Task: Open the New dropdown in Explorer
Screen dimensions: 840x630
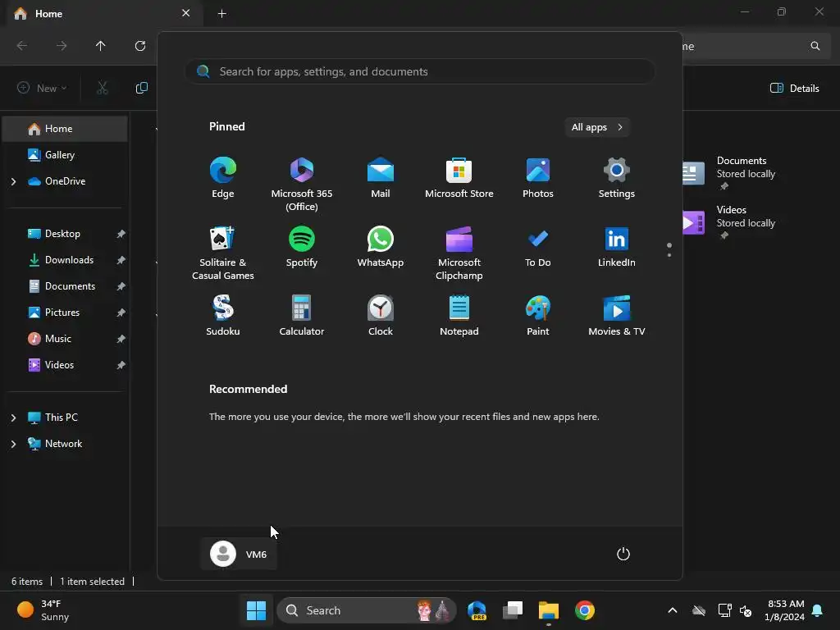Action: (x=42, y=88)
